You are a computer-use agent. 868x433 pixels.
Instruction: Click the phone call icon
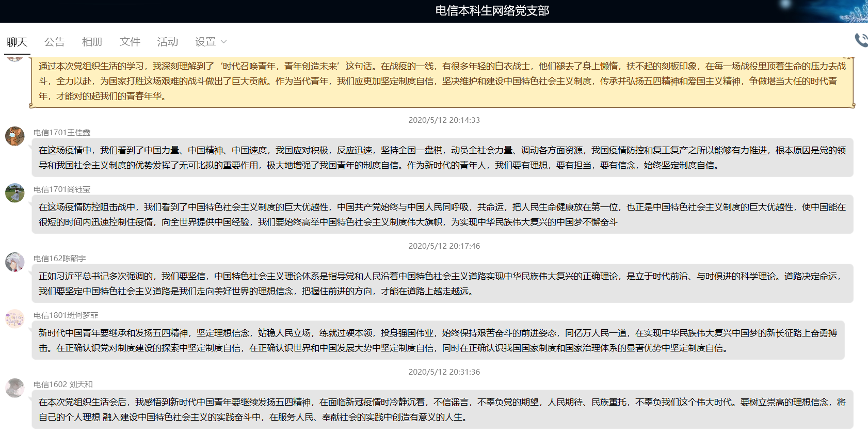click(861, 40)
